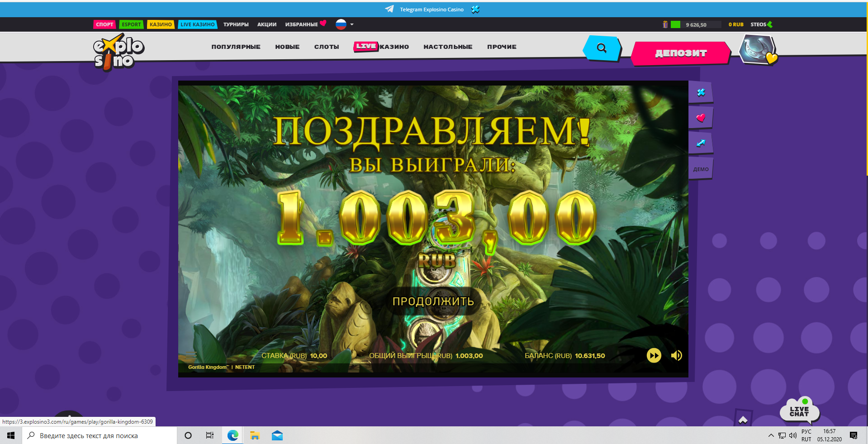
Task: Click ПРОДОЛЖИТЬ to continue the game
Action: coord(433,301)
